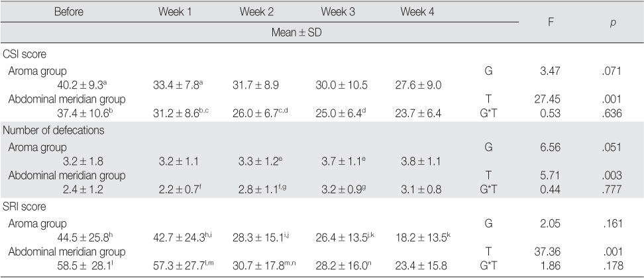
Task: Click the 'Week 4' column header
Action: pos(417,12)
